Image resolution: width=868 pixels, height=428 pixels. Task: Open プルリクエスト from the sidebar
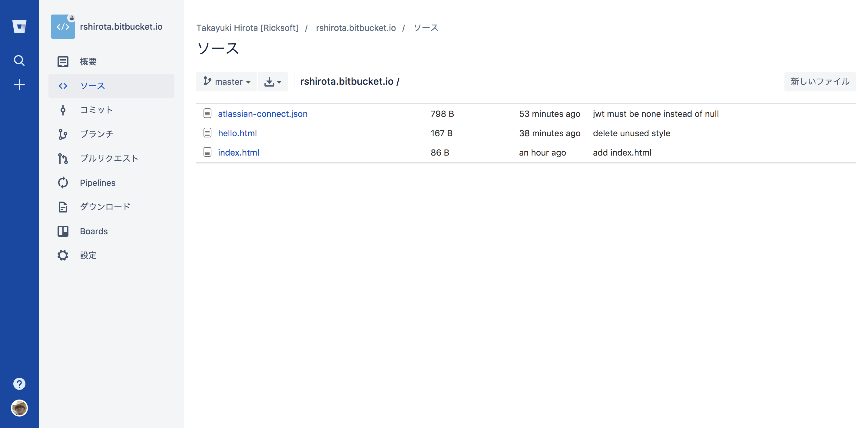point(111,159)
